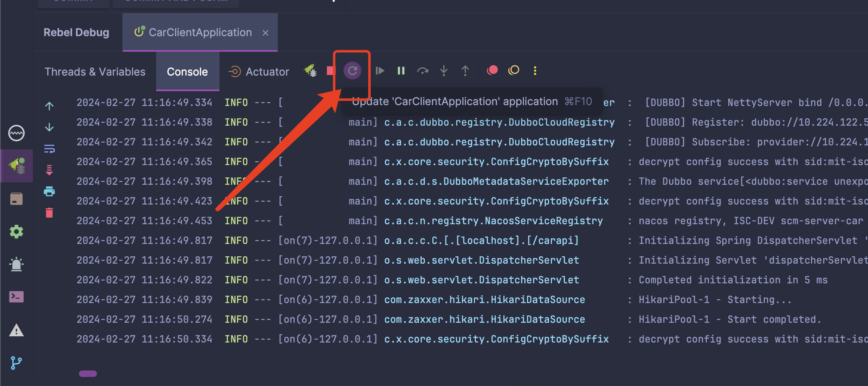Image resolution: width=868 pixels, height=386 pixels.
Task: Stop the running application
Action: (331, 71)
